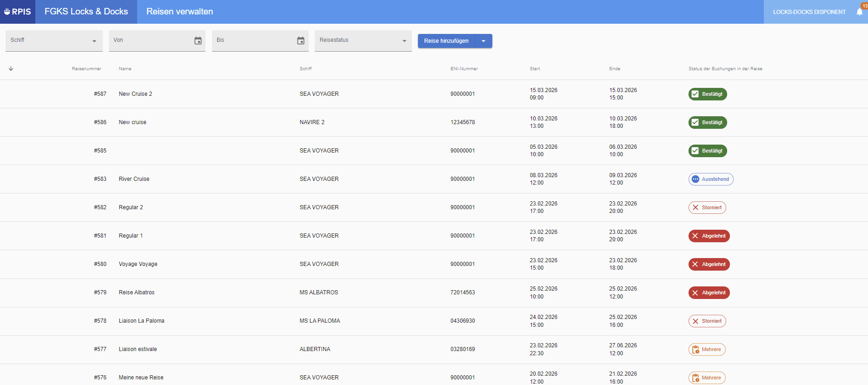The width and height of the screenshot is (868, 385).
Task: Sort by Start column header
Action: pos(535,69)
